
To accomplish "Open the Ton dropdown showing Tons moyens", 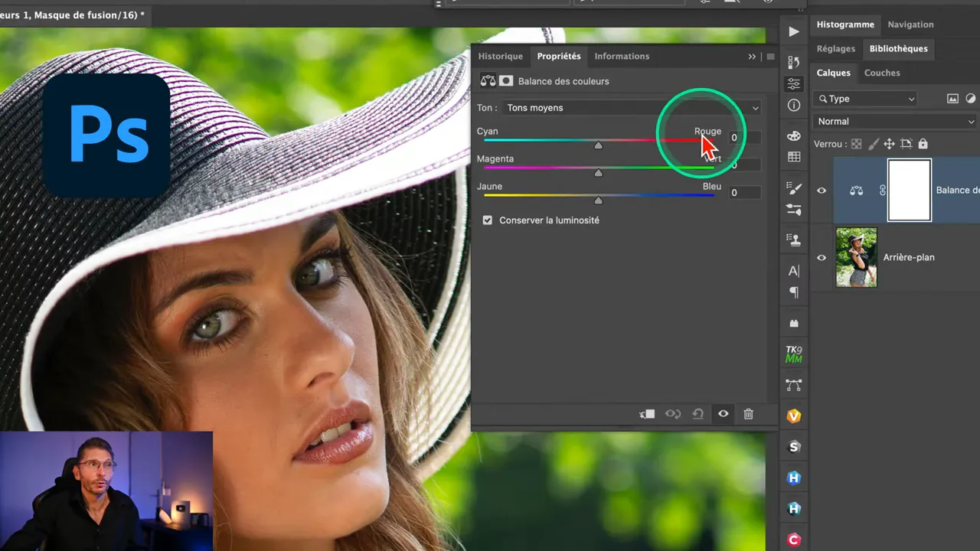I will [632, 108].
